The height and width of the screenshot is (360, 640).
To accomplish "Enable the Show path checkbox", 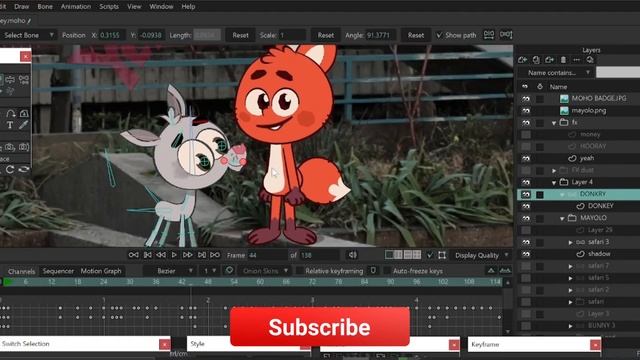I will pyautogui.click(x=439, y=35).
